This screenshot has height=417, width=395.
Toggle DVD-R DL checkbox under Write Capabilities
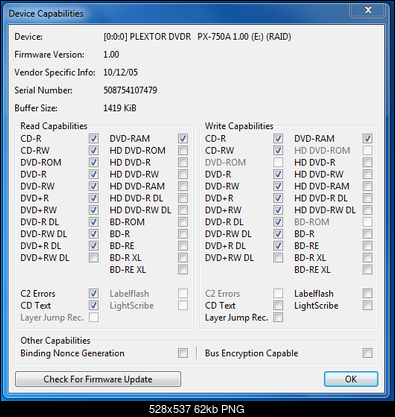pyautogui.click(x=278, y=222)
